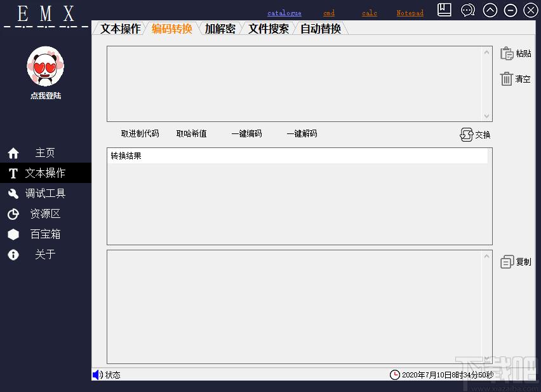Click the wrench icon beside 调试工具

(x=13, y=194)
